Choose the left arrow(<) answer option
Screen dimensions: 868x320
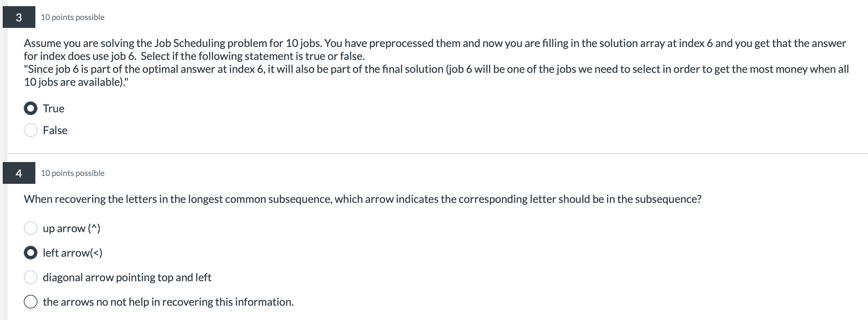[x=31, y=253]
